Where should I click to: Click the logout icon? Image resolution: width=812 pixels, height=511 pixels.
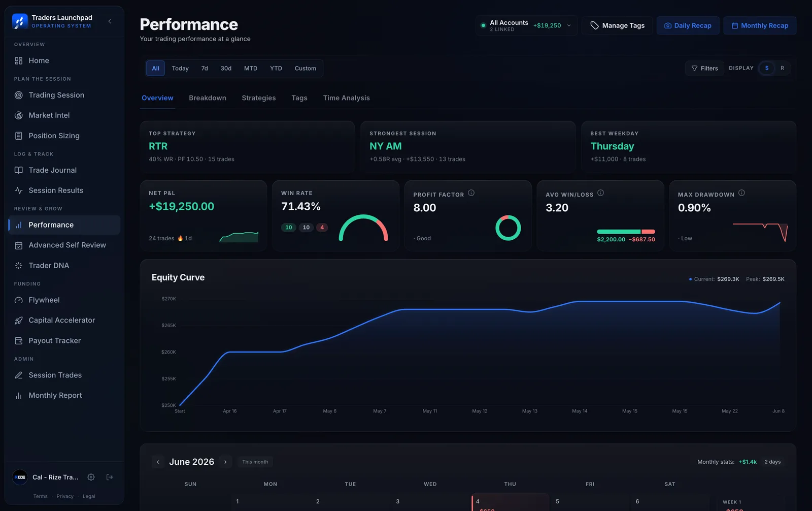click(x=110, y=477)
